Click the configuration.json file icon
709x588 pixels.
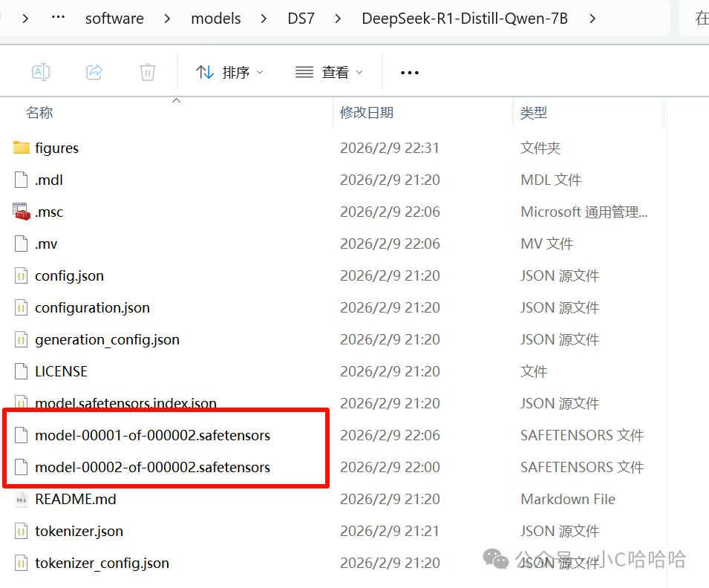pos(22,307)
